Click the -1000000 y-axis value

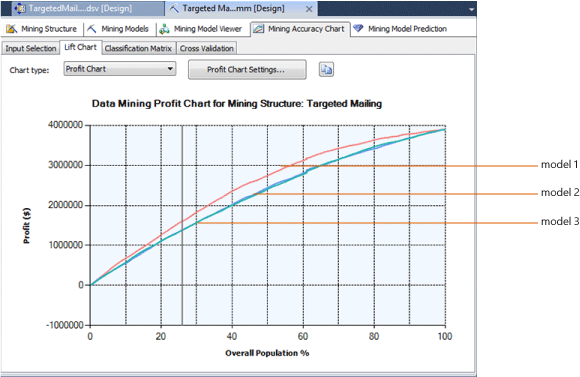click(x=65, y=325)
